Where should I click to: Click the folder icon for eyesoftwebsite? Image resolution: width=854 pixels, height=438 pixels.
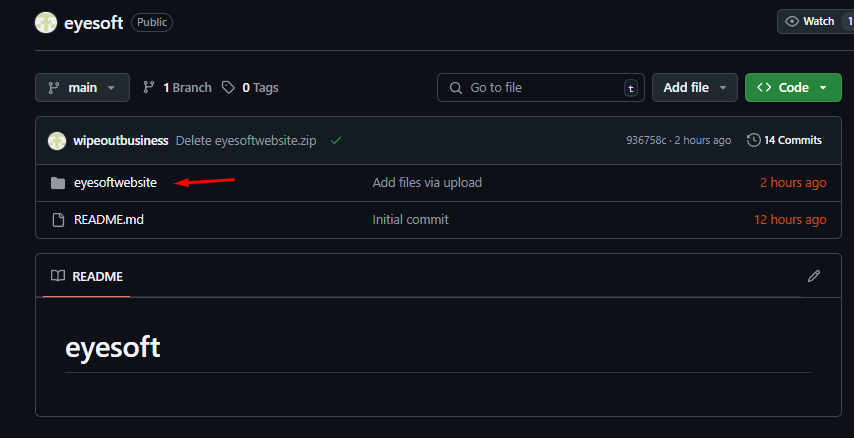58,182
